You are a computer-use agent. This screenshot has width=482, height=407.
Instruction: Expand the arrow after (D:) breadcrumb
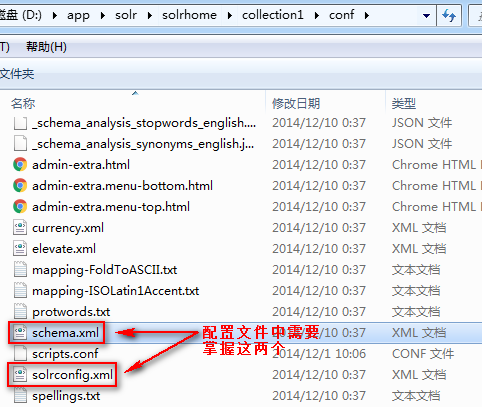click(x=55, y=15)
